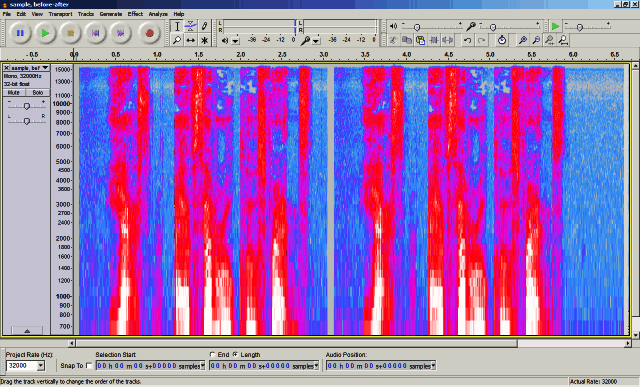Choose the Zoom magnifier tool
This screenshot has height=387, width=640.
tap(177, 40)
